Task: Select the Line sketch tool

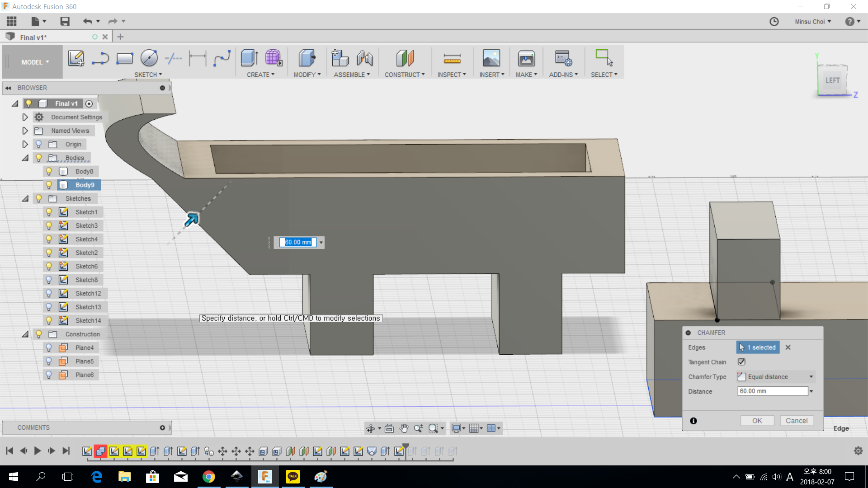Action: click(x=100, y=58)
